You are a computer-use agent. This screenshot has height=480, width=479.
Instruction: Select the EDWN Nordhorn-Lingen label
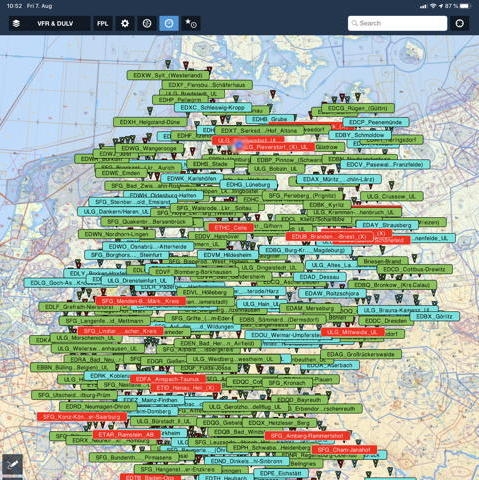(x=116, y=234)
